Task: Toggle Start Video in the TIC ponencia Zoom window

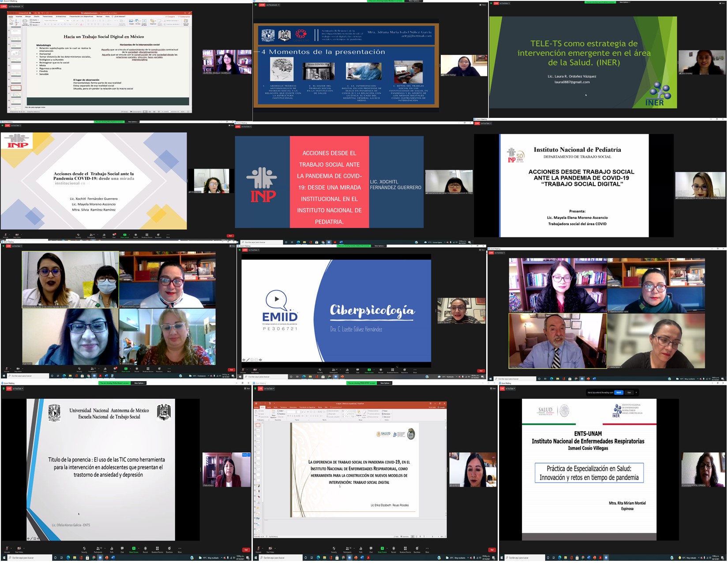Action: pyautogui.click(x=19, y=550)
